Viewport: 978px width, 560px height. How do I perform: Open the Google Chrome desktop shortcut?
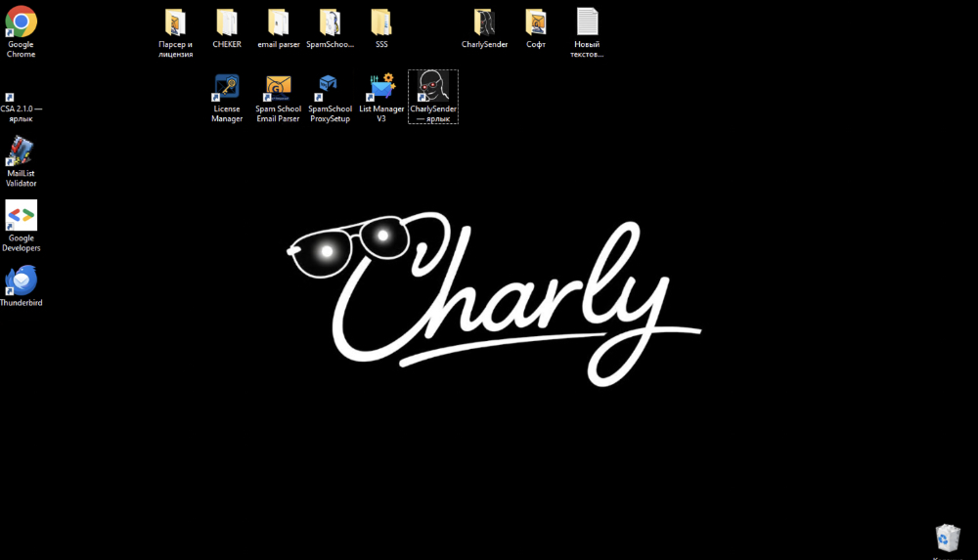coord(21,22)
